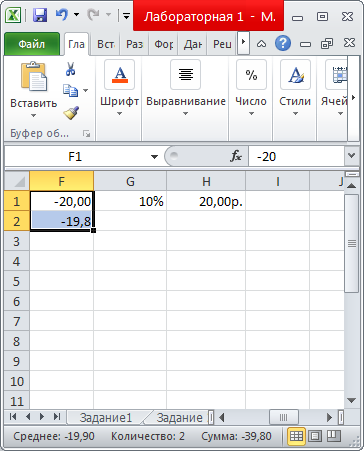Open the Customize Quick Access Toolbar menu
Viewport: 364px width, 451px height.
pyautogui.click(x=126, y=15)
